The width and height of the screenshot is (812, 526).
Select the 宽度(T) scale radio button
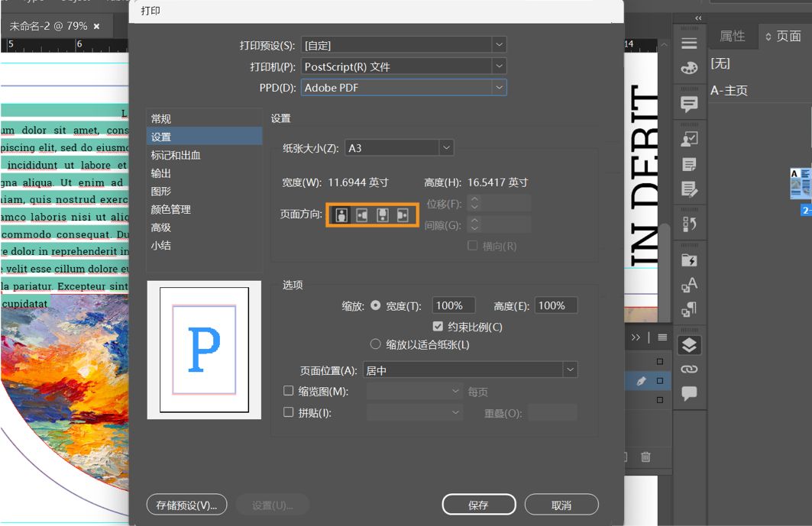pyautogui.click(x=376, y=305)
